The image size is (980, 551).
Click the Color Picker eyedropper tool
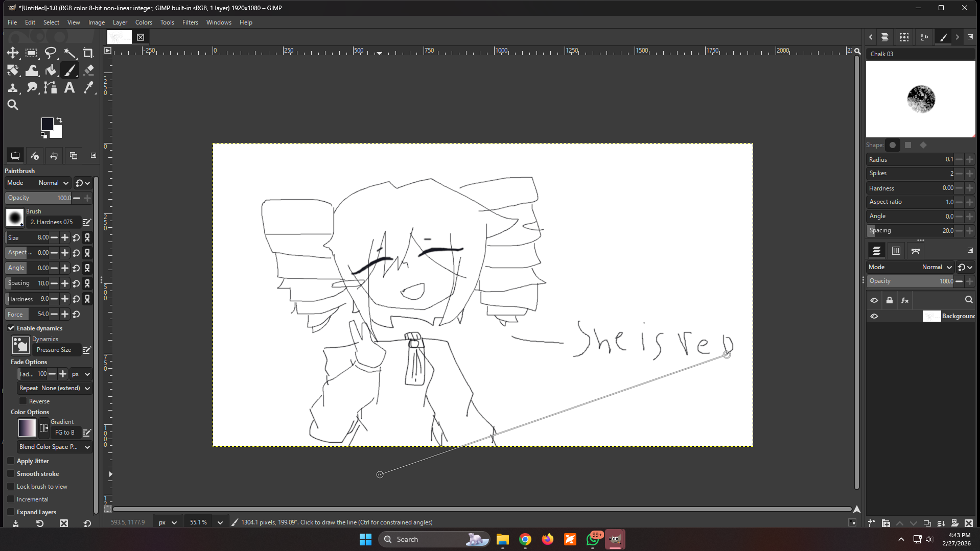[x=88, y=88]
